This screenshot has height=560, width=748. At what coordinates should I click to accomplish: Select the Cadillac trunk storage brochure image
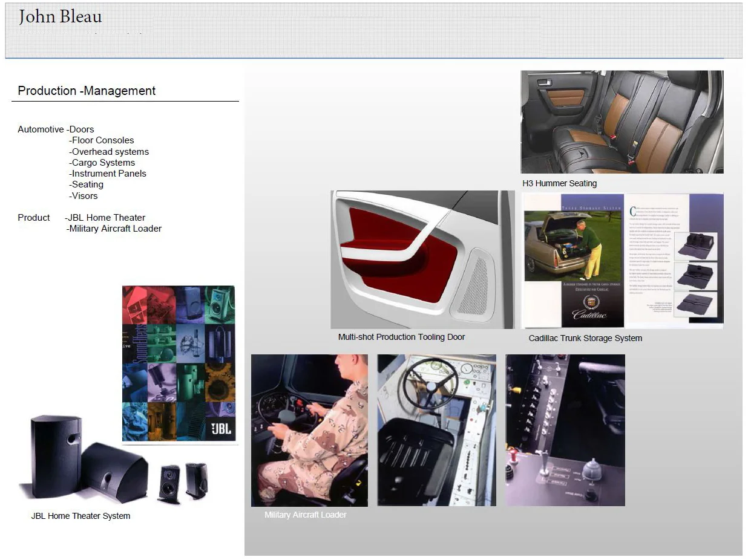click(623, 261)
